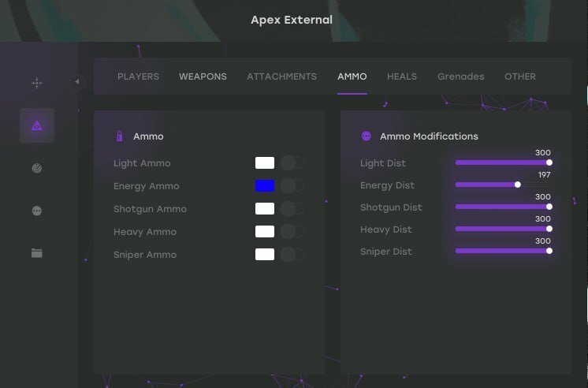The height and width of the screenshot is (388, 588).
Task: Toggle the Light Ammo switch
Action: click(x=292, y=163)
